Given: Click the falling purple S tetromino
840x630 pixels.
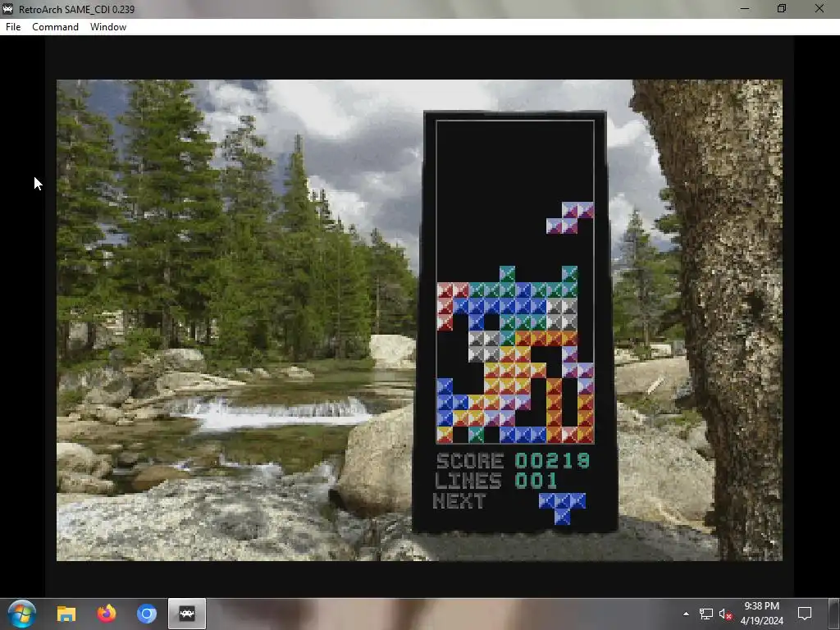Looking at the screenshot, I should point(569,217).
